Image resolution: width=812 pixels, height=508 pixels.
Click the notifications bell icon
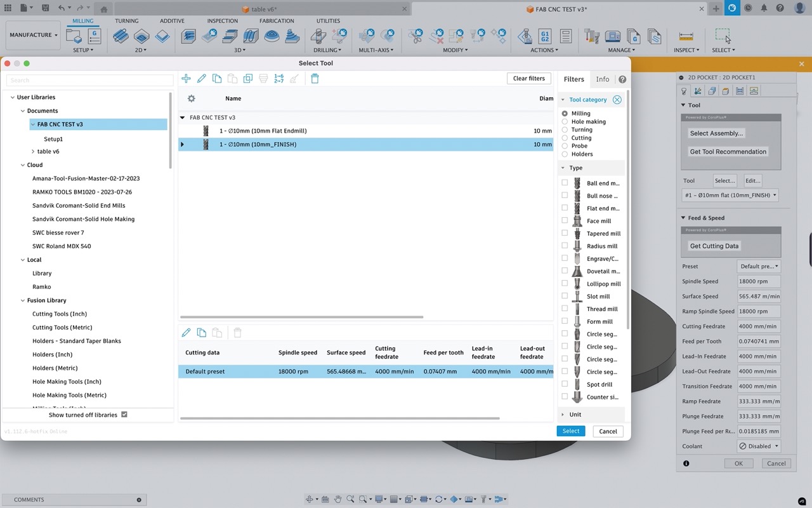(x=764, y=8)
